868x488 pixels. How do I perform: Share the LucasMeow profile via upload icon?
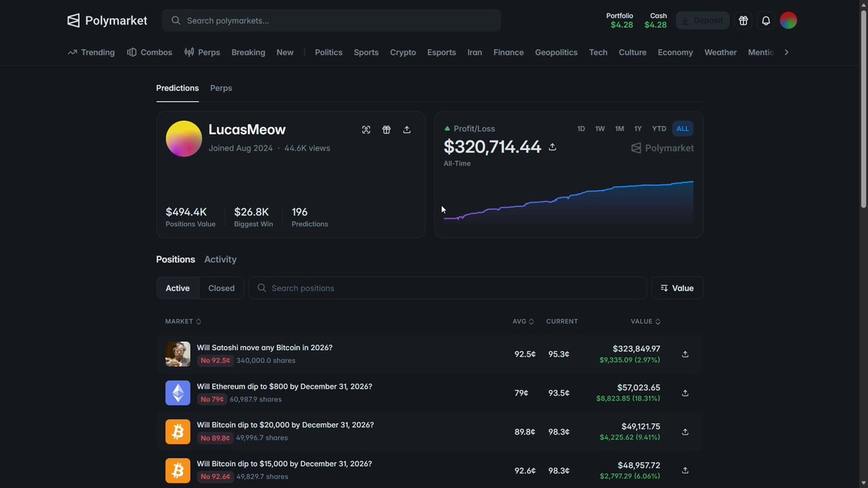pyautogui.click(x=407, y=129)
